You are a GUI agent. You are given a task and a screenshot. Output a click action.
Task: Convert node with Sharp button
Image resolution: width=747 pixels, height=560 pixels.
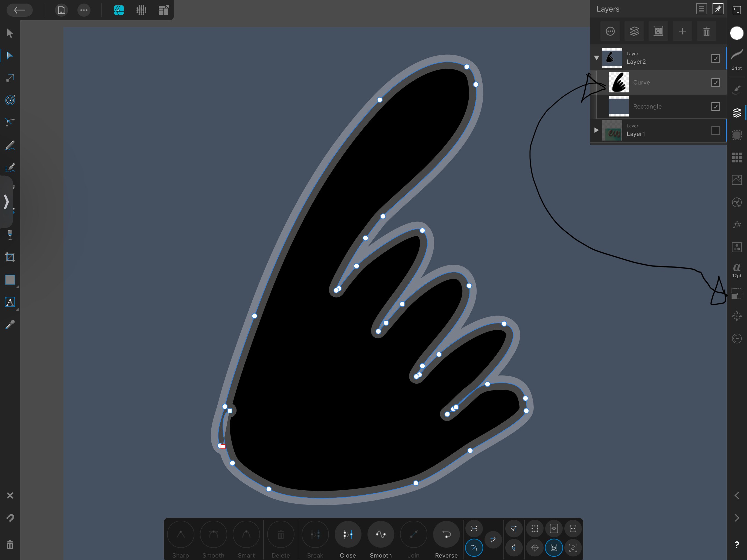[x=180, y=540]
